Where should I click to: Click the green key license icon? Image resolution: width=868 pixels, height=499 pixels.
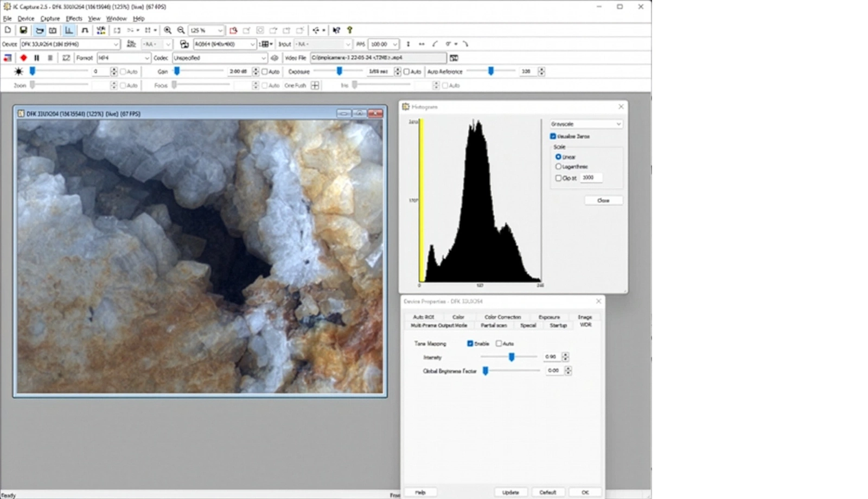[350, 30]
